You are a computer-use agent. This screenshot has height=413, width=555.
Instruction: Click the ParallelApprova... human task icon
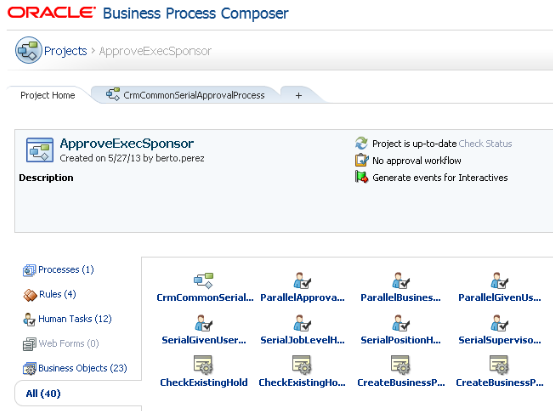click(302, 280)
